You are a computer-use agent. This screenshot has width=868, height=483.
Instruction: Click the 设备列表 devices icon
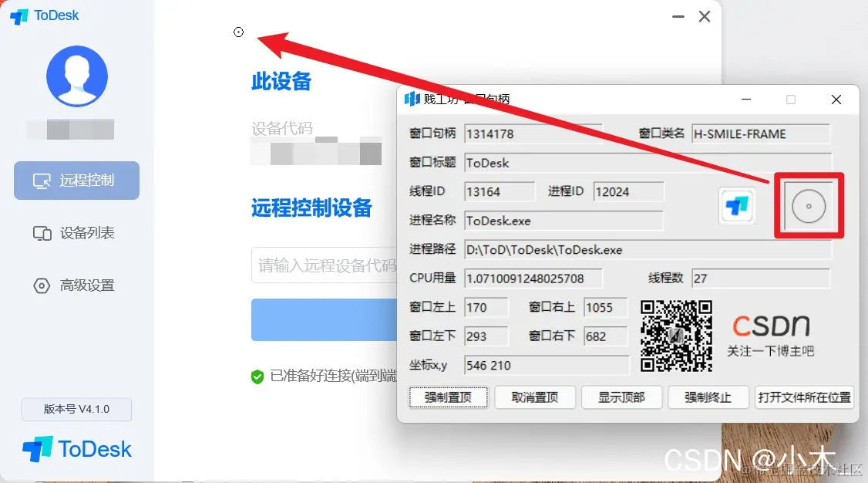click(42, 233)
